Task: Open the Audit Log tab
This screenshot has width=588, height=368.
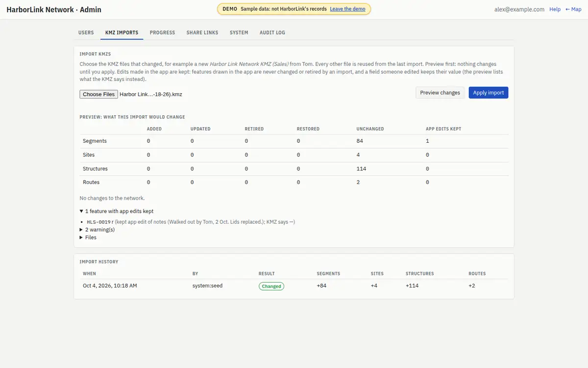Action: point(272,32)
